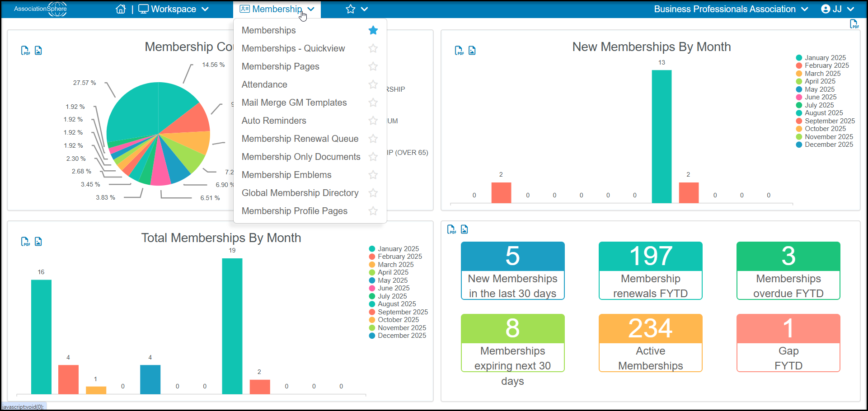Viewport: 868px width, 411px height.
Task: Open the 234 Active Memberships tile
Action: coord(651,343)
